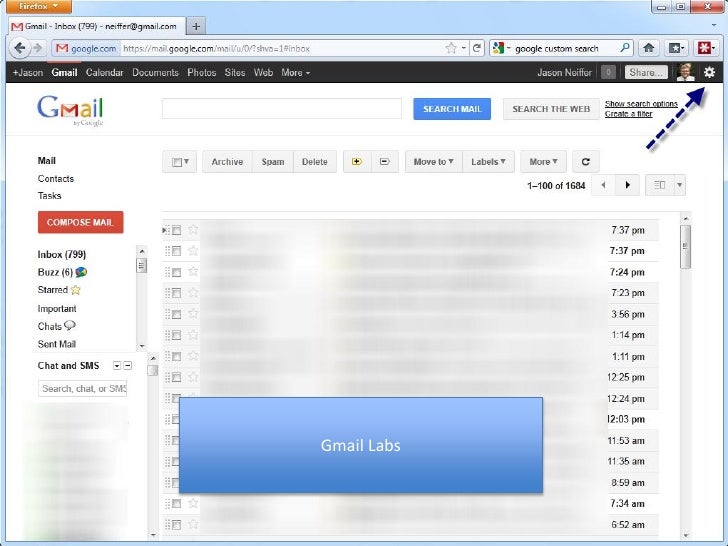
Task: Open Calendar in Google bar
Action: pos(104,72)
